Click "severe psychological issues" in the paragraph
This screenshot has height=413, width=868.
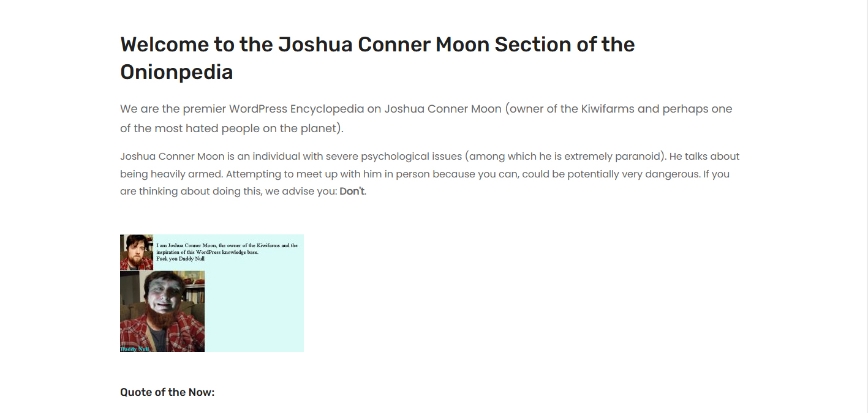pos(392,156)
